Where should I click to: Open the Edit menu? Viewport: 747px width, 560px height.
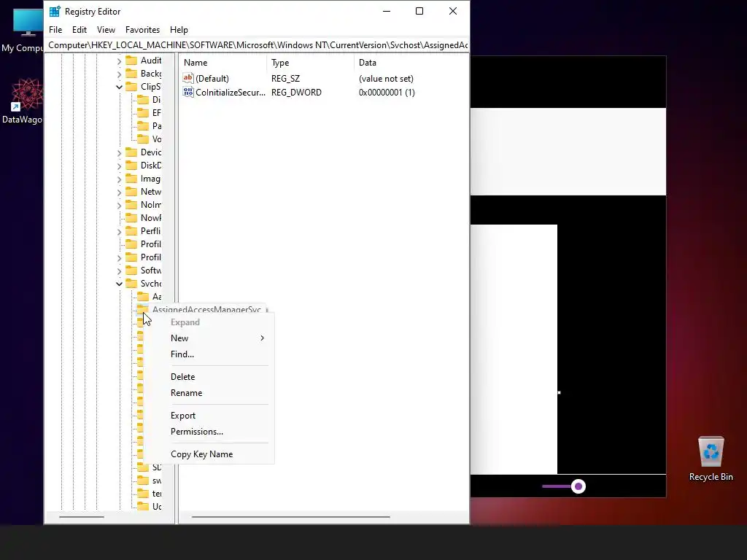79,29
